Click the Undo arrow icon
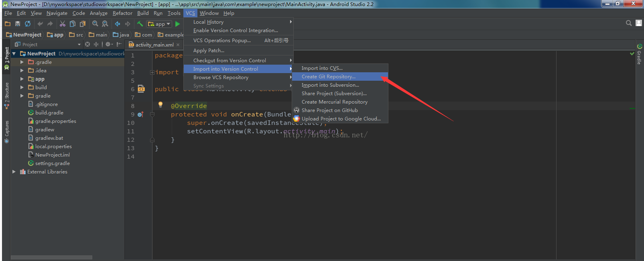Screen dimensions: 644x261 (x=40, y=24)
